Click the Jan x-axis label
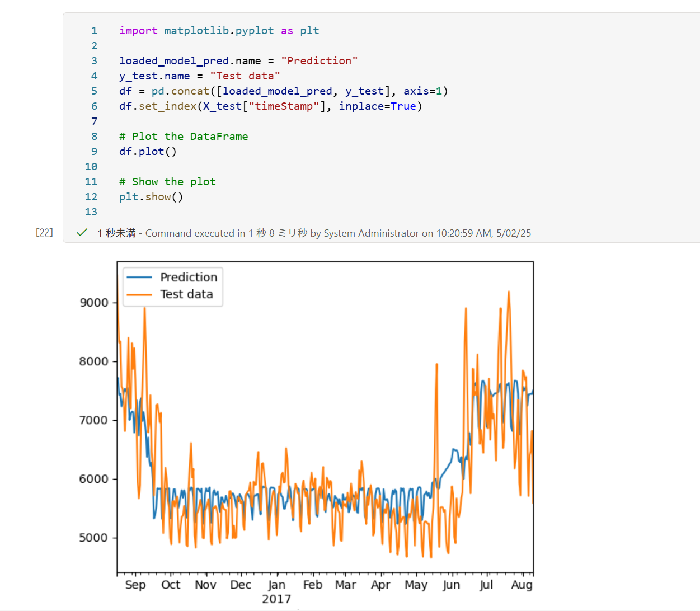 point(276,585)
